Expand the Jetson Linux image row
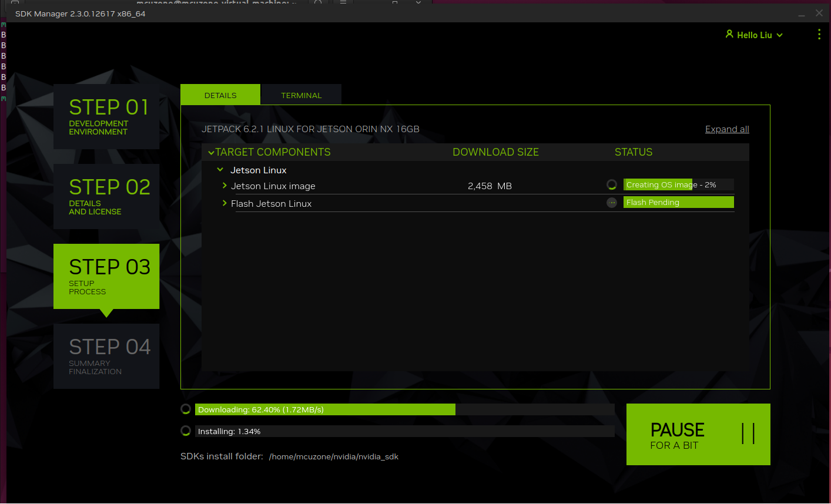This screenshot has width=831, height=504. coord(224,186)
